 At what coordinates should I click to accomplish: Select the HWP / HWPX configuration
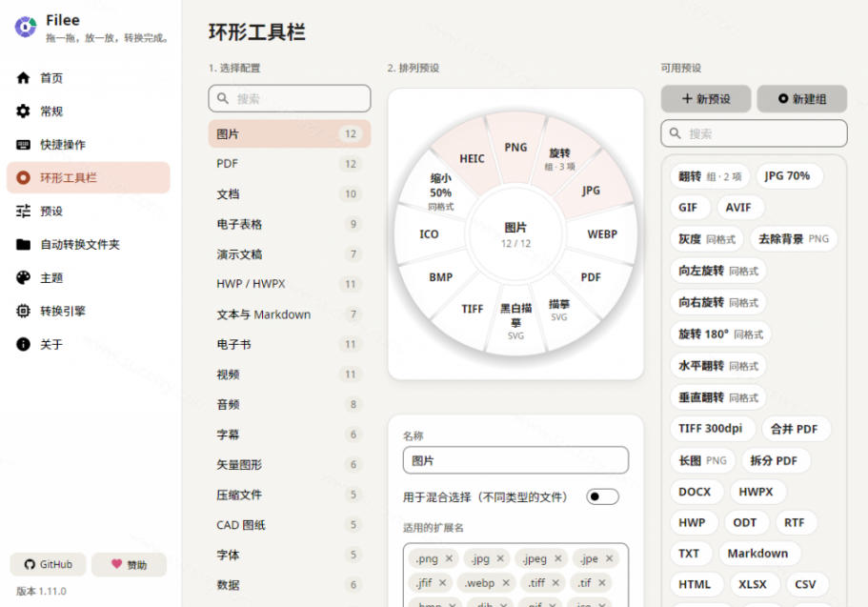[290, 284]
